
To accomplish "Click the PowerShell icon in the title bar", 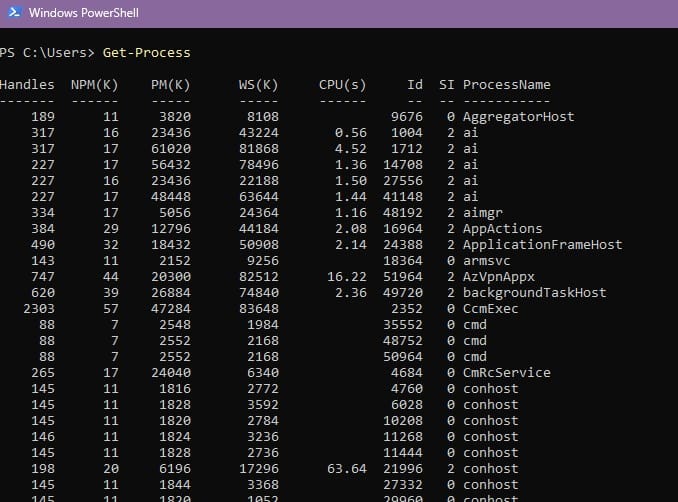I will tap(14, 12).
